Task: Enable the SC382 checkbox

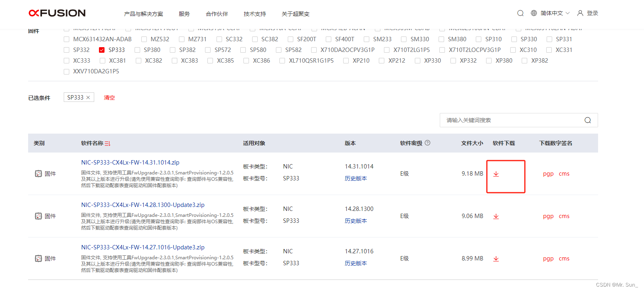Action: click(255, 39)
